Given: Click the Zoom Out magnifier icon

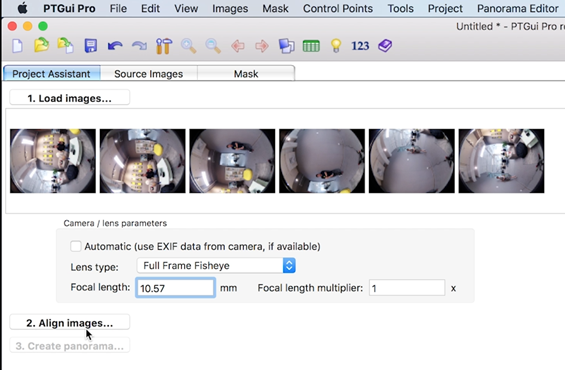Looking at the screenshot, I should tap(213, 46).
